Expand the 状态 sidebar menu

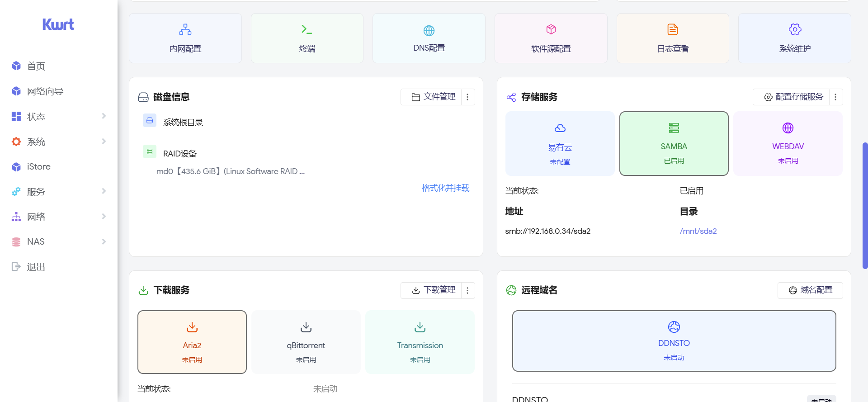coord(59,117)
